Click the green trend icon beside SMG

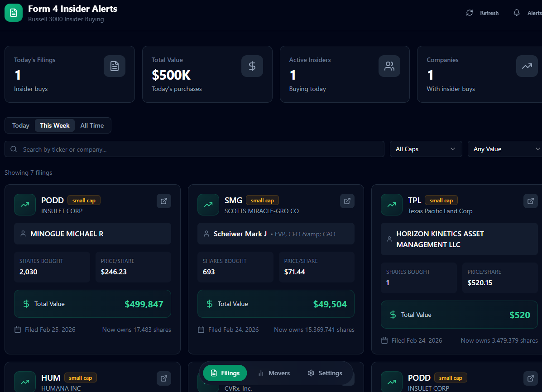[x=208, y=205]
